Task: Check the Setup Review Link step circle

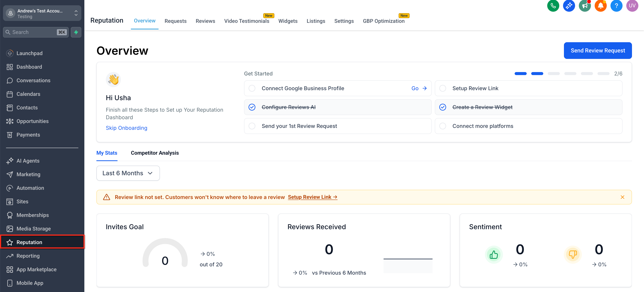Action: [443, 88]
